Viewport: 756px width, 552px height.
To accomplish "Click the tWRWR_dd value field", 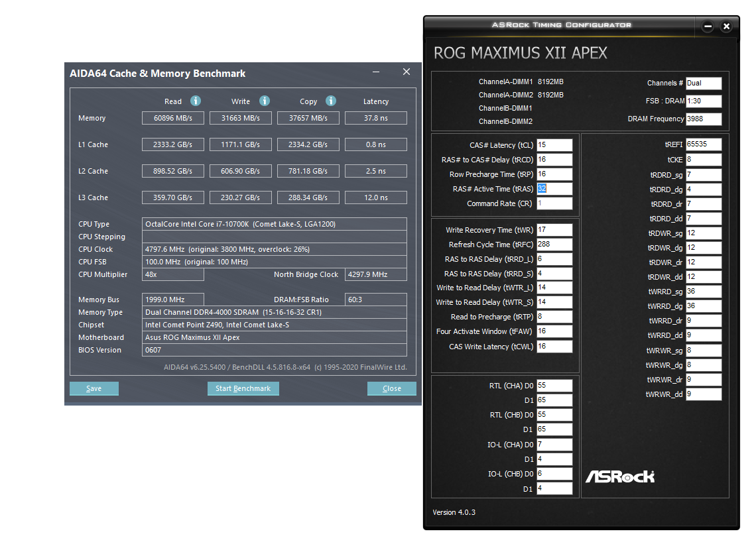I will pyautogui.click(x=704, y=394).
